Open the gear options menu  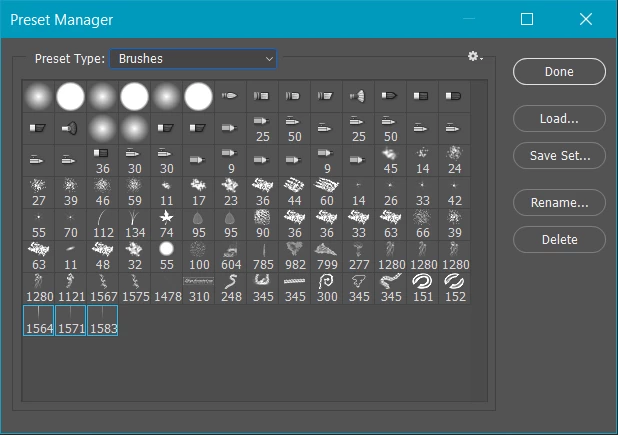(475, 56)
